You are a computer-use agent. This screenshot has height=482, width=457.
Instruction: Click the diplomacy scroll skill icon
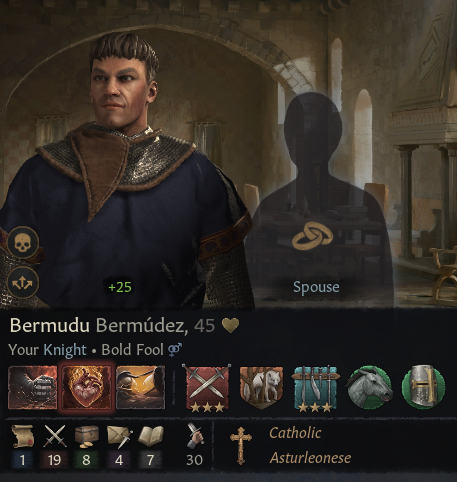[x=22, y=436]
